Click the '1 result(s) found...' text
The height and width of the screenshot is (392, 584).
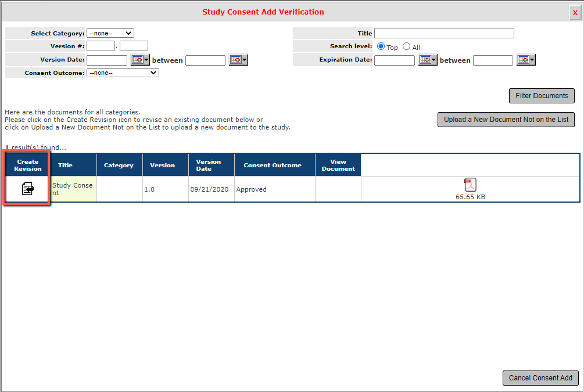pyautogui.click(x=35, y=148)
